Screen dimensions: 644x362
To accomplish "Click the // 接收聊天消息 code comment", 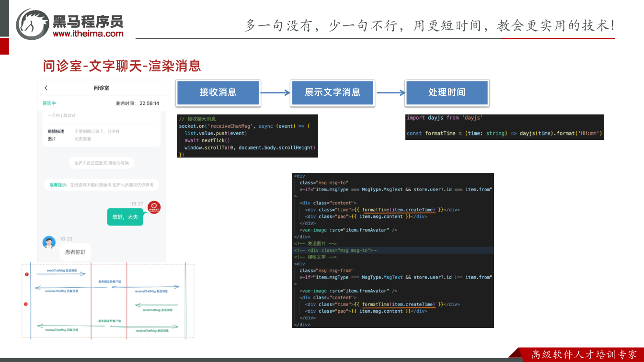I will 197,119.
